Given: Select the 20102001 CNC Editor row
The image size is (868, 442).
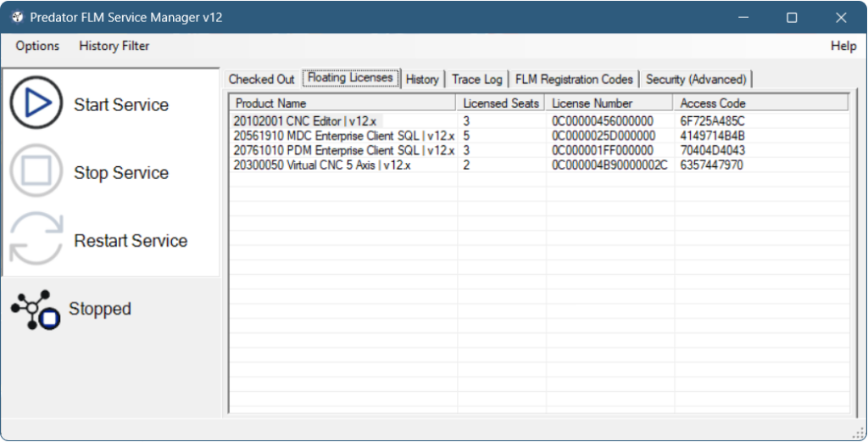Looking at the screenshot, I should tap(540, 120).
